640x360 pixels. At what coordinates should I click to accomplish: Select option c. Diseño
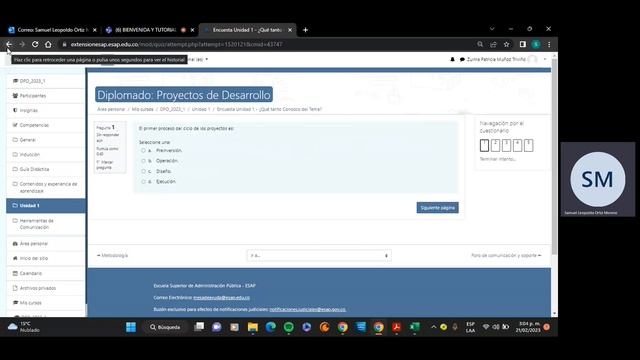[143, 171]
